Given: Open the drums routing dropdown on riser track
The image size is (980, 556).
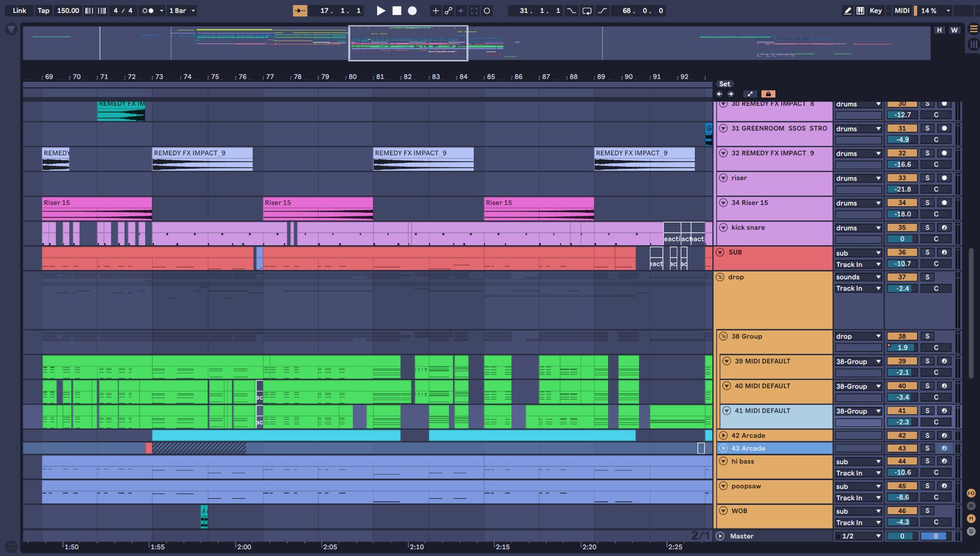Looking at the screenshot, I should pos(858,178).
